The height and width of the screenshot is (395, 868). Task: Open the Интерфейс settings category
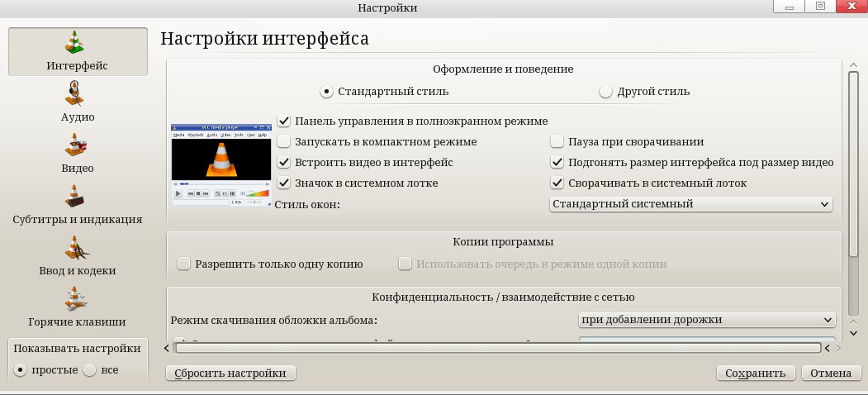pos(78,51)
